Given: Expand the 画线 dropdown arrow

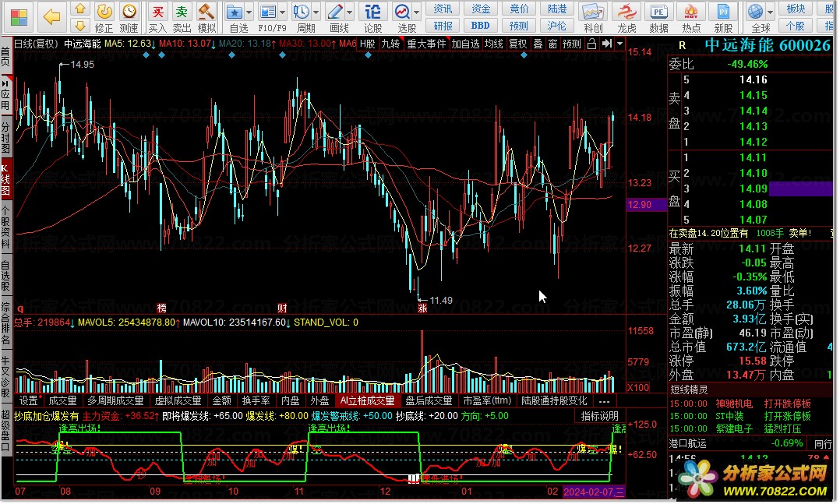Looking at the screenshot, I should pyautogui.click(x=350, y=12).
